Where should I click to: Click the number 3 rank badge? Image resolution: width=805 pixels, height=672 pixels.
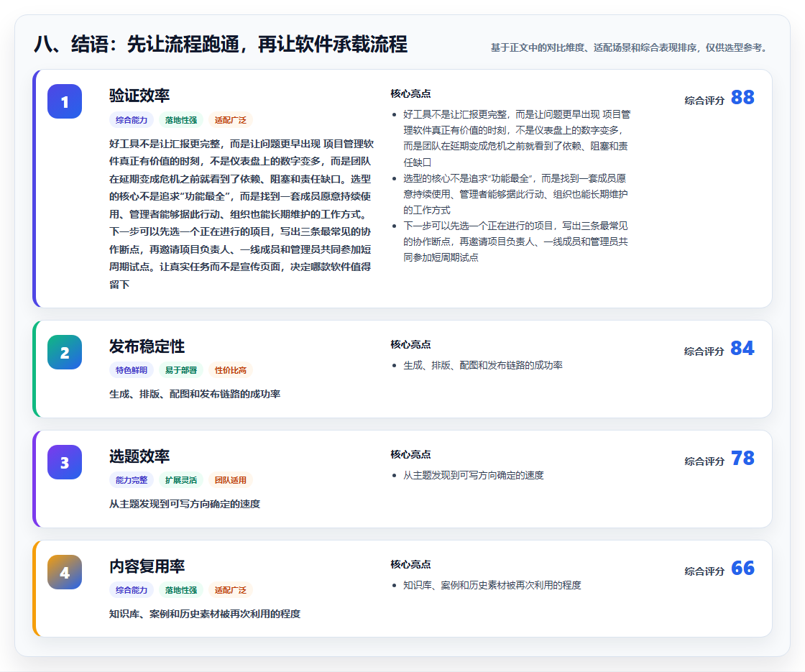coord(65,462)
